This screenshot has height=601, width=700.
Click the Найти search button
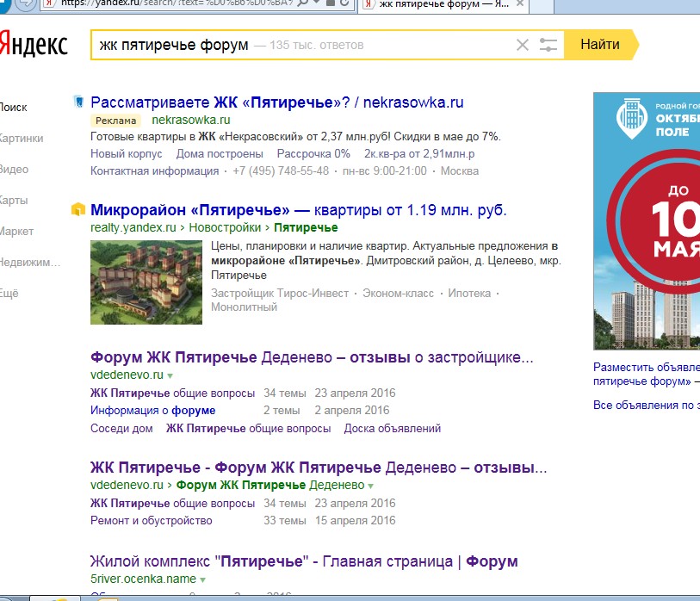tap(600, 45)
